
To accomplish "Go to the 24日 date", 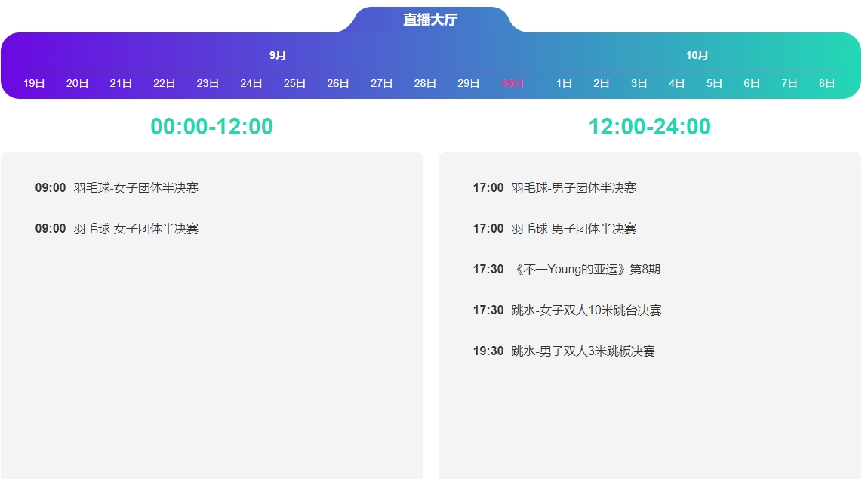I will point(251,83).
